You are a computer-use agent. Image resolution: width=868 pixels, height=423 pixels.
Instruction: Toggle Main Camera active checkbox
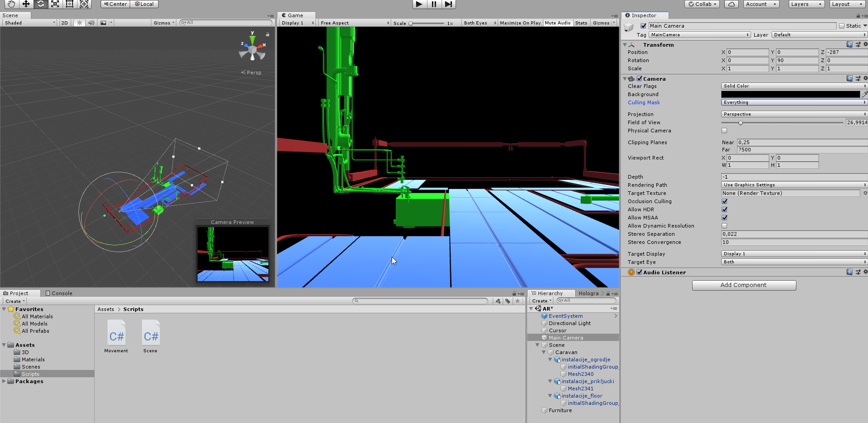pyautogui.click(x=643, y=26)
